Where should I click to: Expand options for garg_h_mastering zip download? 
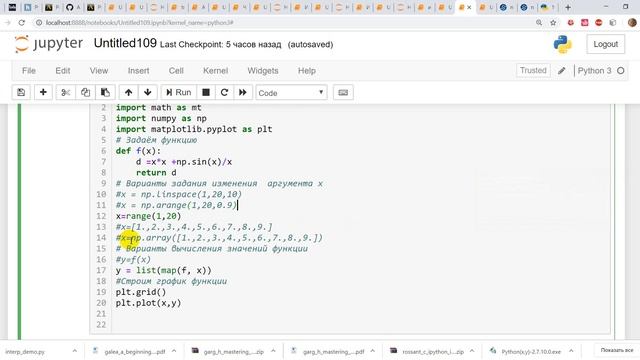[x=273, y=351]
